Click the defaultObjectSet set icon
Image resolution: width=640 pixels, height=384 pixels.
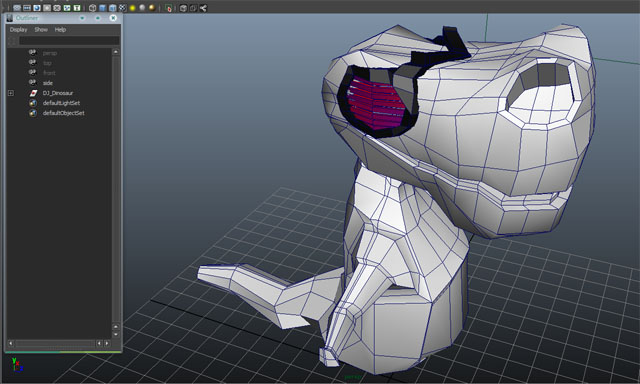pyautogui.click(x=33, y=113)
